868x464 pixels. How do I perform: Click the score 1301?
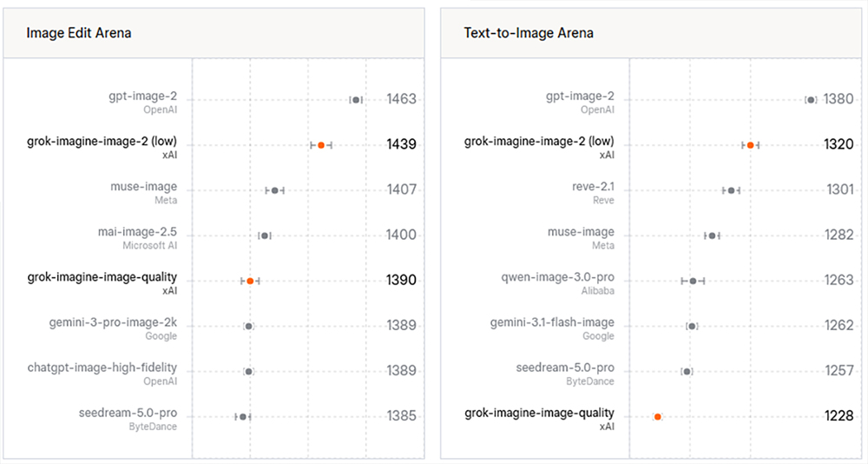click(x=840, y=189)
